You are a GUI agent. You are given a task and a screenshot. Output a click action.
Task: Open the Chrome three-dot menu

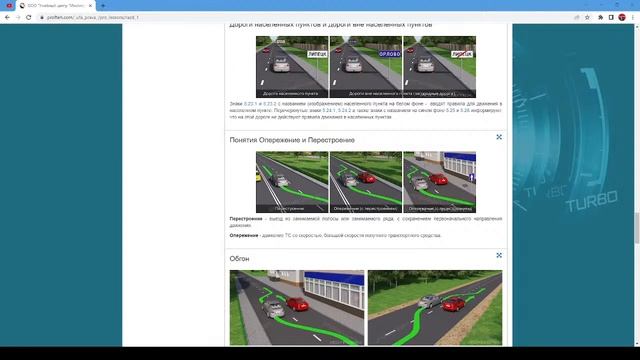tap(633, 18)
